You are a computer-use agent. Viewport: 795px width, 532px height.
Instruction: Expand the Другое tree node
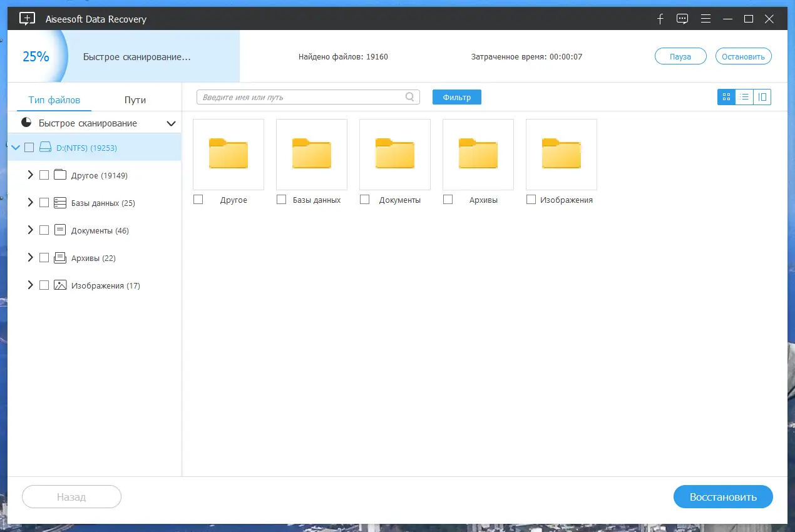point(30,175)
